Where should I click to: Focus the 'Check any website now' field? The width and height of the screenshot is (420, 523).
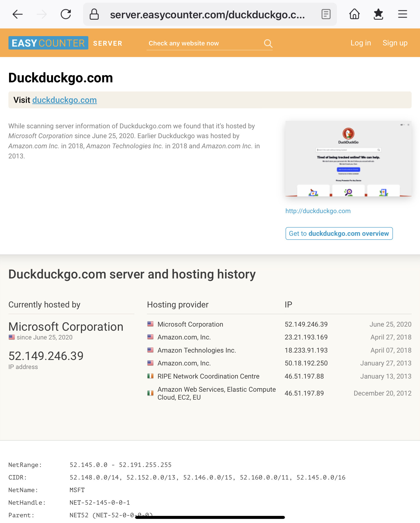pyautogui.click(x=202, y=43)
